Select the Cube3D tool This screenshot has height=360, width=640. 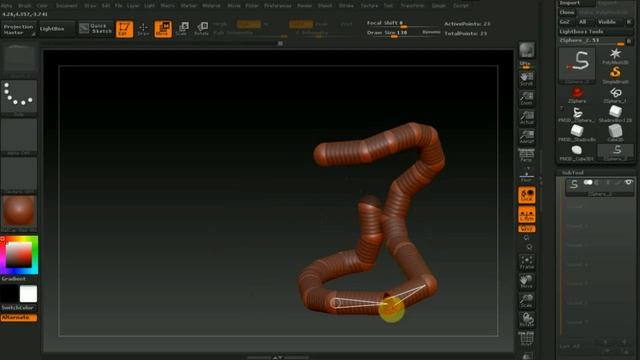click(x=615, y=133)
